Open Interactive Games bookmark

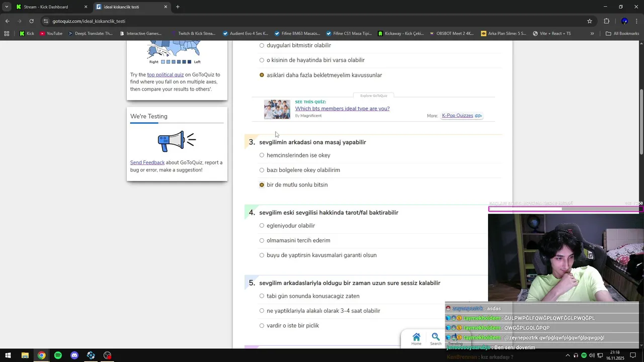140,34
